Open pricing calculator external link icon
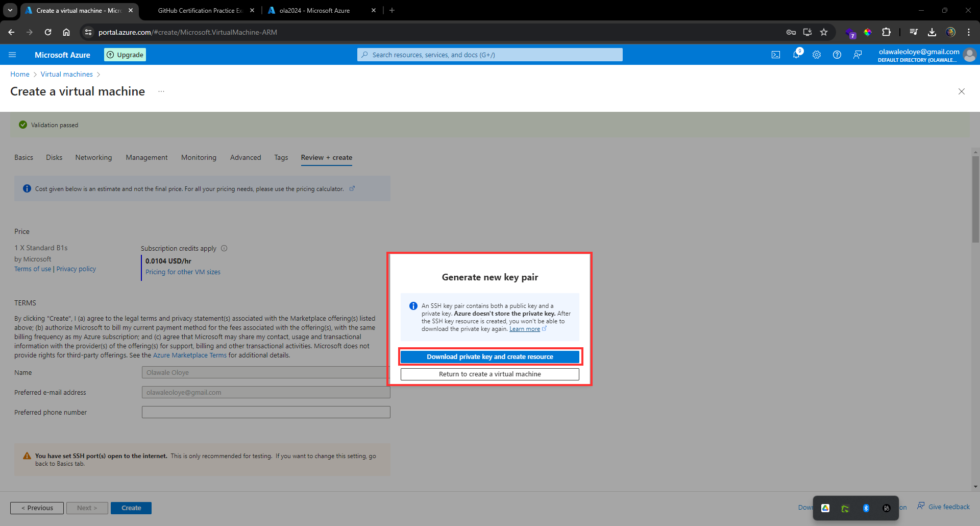The height and width of the screenshot is (526, 980). [x=352, y=188]
